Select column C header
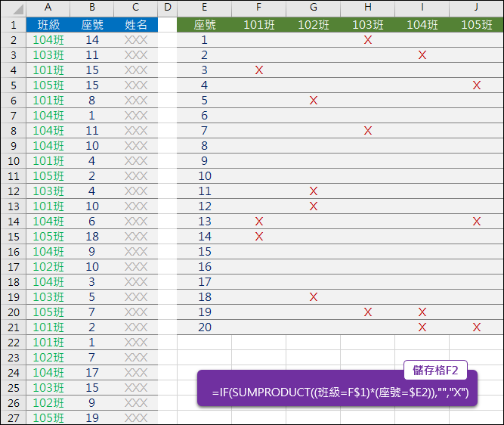The image size is (504, 425). click(136, 8)
